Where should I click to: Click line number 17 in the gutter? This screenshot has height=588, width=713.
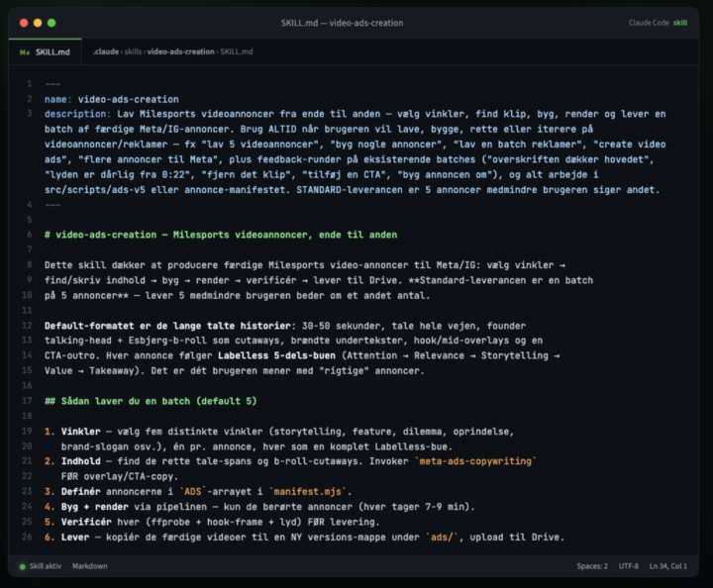(28, 401)
